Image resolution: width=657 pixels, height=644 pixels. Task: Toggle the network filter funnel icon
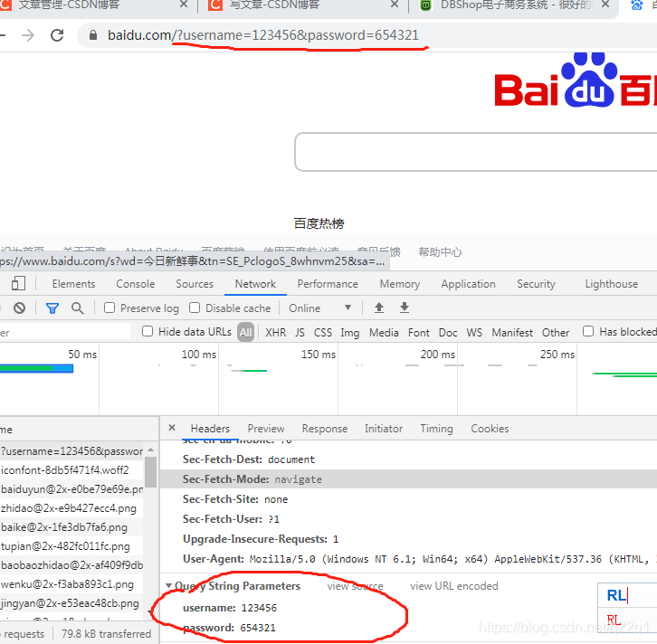pos(52,308)
